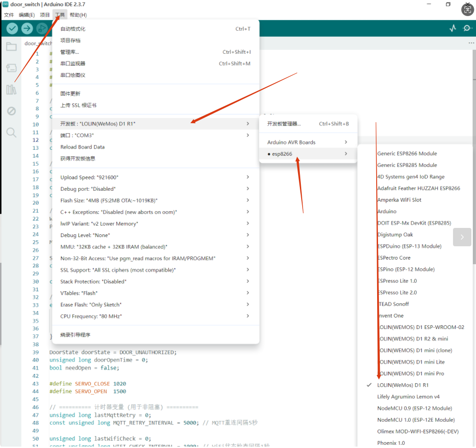Click Reload Board Data
476x448 pixels.
pyautogui.click(x=82, y=147)
